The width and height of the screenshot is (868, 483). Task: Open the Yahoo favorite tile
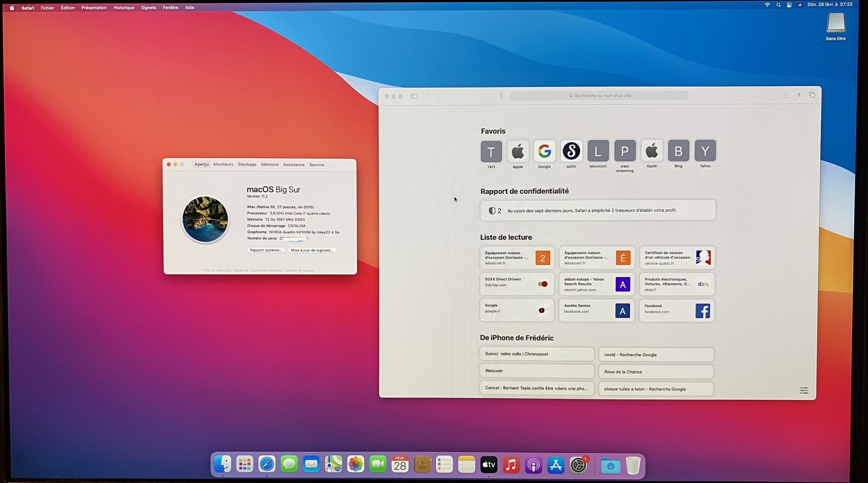[x=705, y=151]
